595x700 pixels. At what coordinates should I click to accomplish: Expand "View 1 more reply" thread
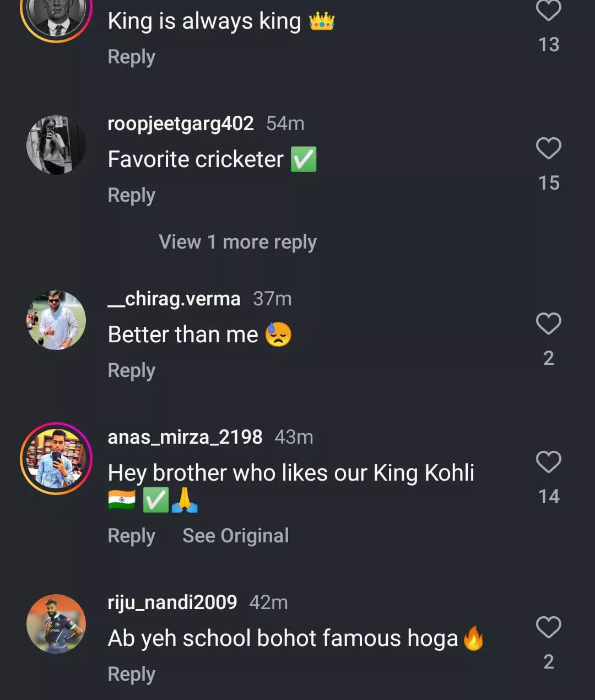click(237, 242)
